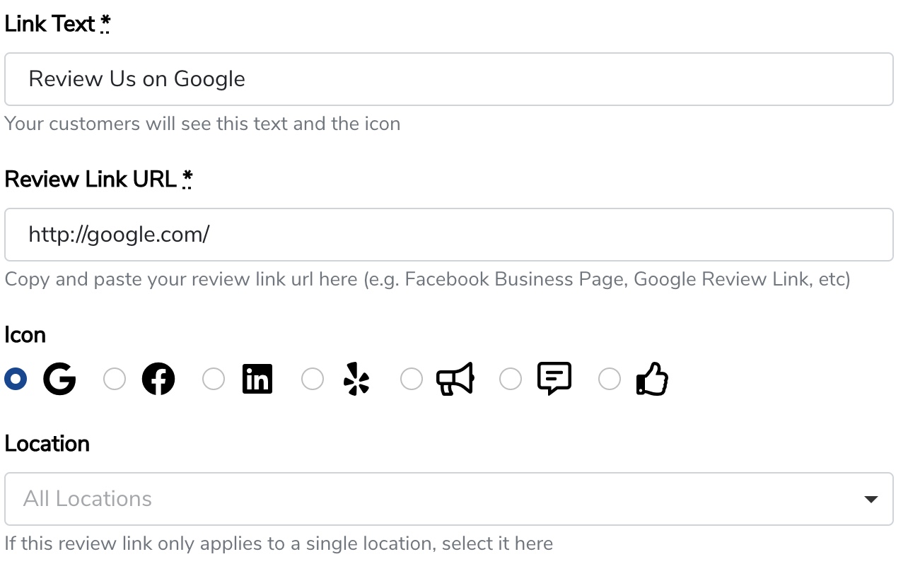Viewport: 908px width, 588px height.
Task: Click the Location dropdown arrow
Action: [871, 500]
